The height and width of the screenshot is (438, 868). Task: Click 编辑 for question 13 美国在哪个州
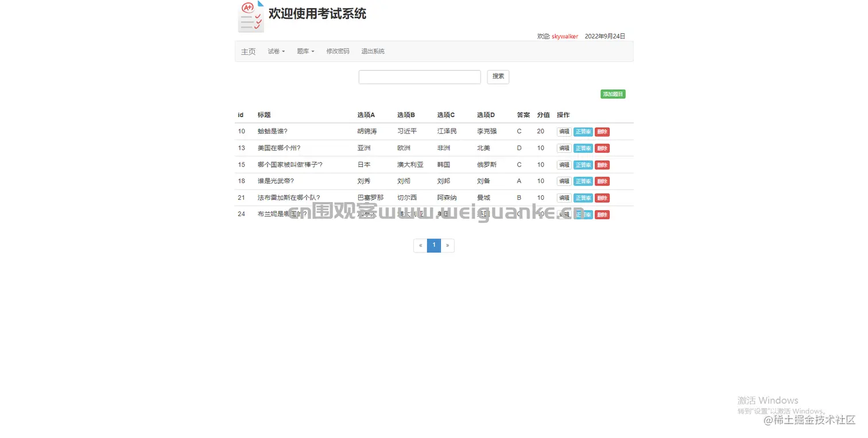coord(564,149)
